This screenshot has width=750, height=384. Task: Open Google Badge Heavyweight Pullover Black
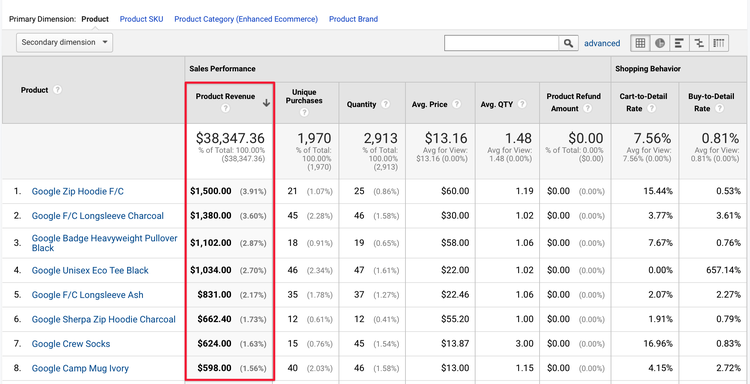[104, 243]
